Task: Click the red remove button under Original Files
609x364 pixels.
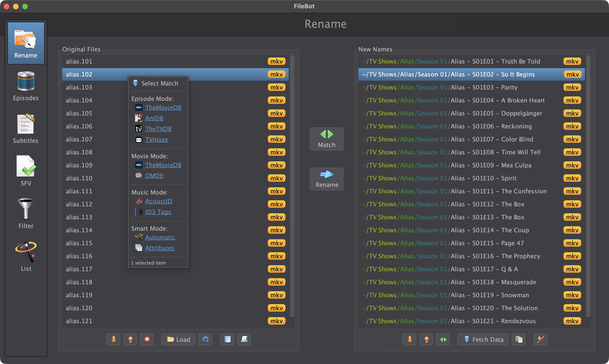Action: click(x=147, y=339)
